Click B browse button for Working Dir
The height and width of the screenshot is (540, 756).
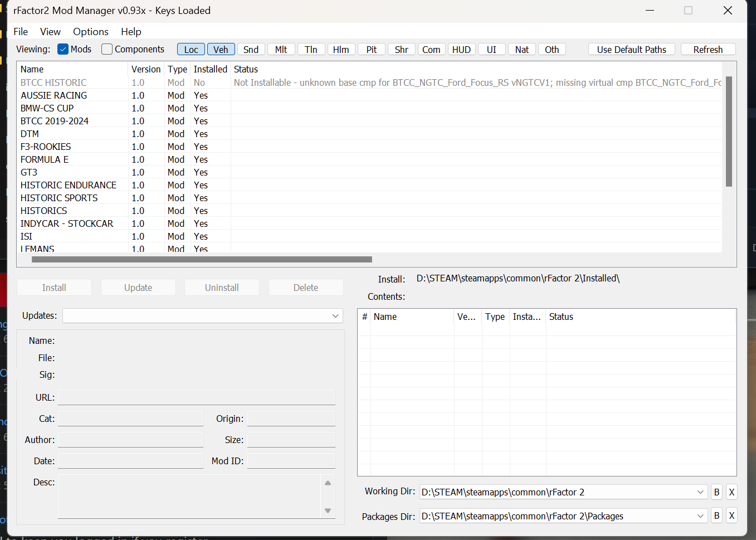click(x=716, y=492)
